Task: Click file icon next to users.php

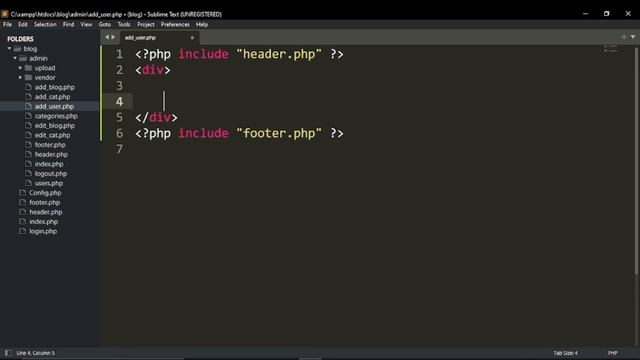Action: (x=28, y=183)
